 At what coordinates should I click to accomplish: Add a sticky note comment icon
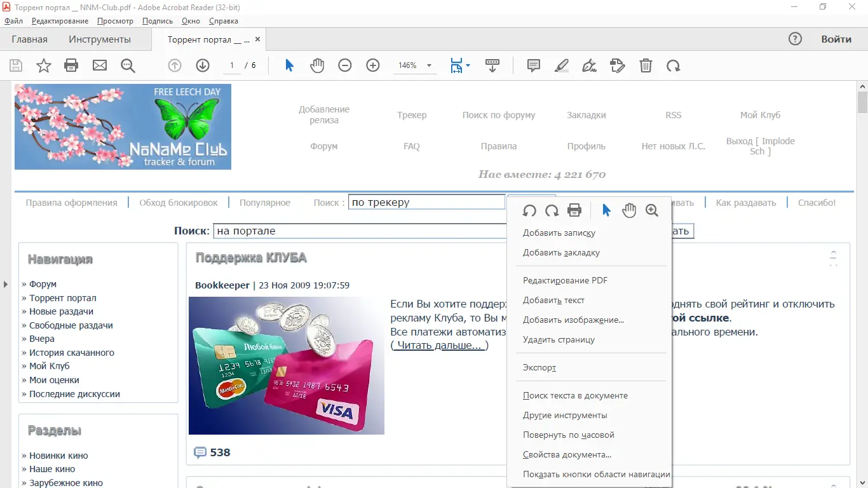(x=534, y=65)
